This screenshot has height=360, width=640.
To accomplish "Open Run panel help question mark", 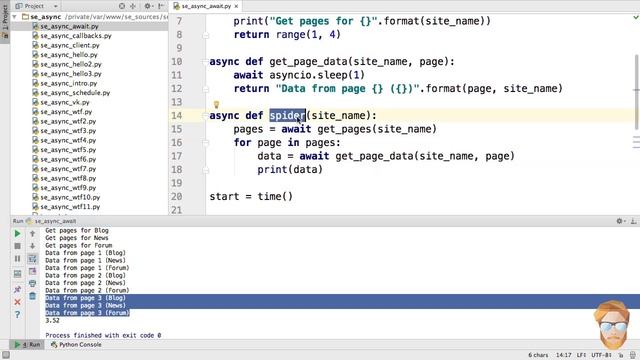I will click(x=17, y=315).
